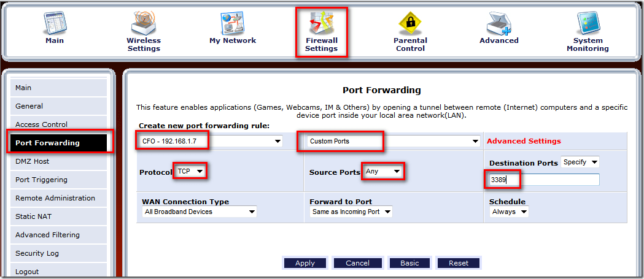Click the Advanced Settings red link

point(524,141)
